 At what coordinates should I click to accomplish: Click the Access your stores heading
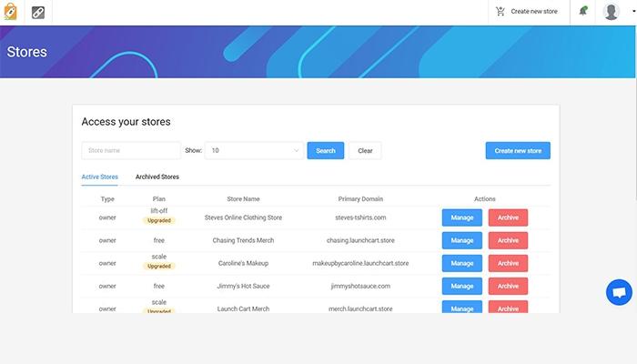[x=126, y=122]
